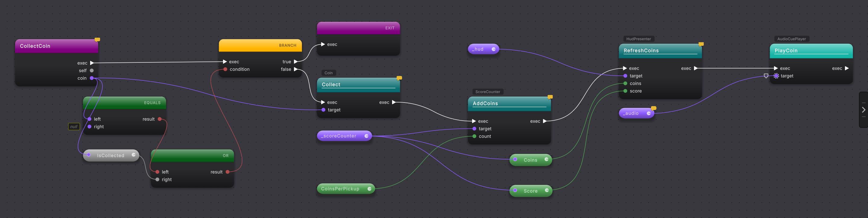Viewport: 868px width, 218px height.
Task: Click the HudPresenter type label
Action: tap(638, 39)
